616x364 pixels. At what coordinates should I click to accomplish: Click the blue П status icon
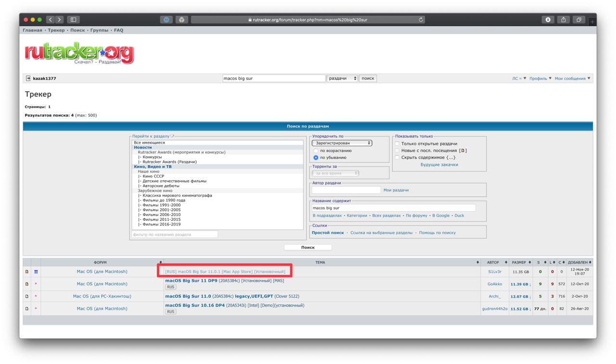point(36,272)
